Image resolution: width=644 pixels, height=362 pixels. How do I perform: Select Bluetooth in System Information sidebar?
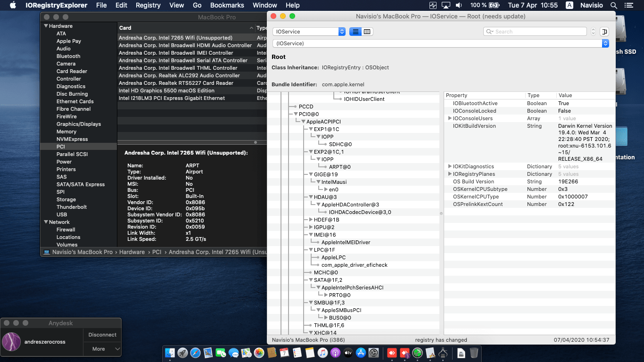(68, 56)
